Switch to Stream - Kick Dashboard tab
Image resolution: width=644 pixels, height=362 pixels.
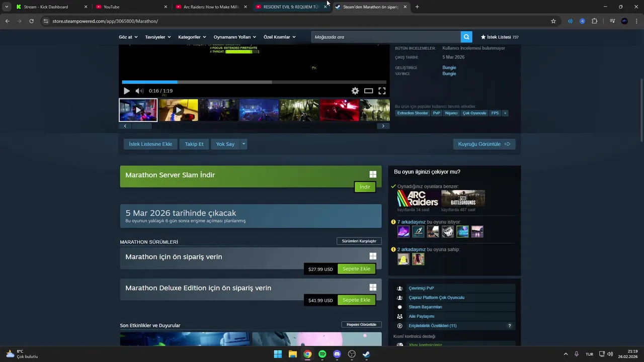(x=52, y=7)
